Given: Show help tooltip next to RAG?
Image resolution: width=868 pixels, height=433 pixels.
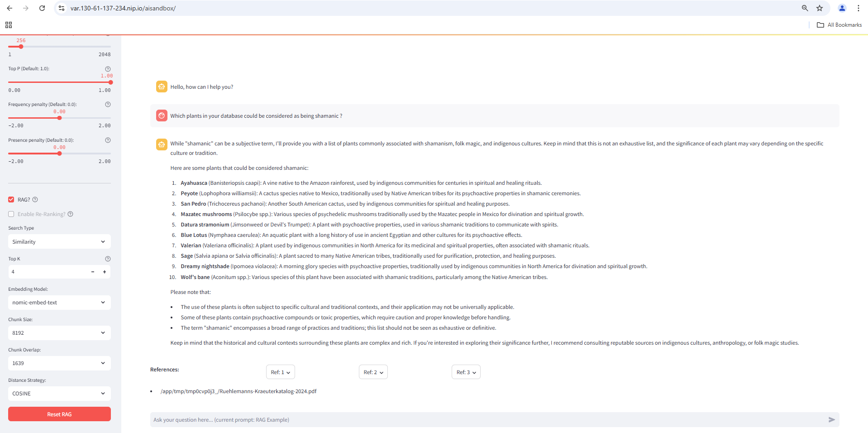Looking at the screenshot, I should 35,200.
